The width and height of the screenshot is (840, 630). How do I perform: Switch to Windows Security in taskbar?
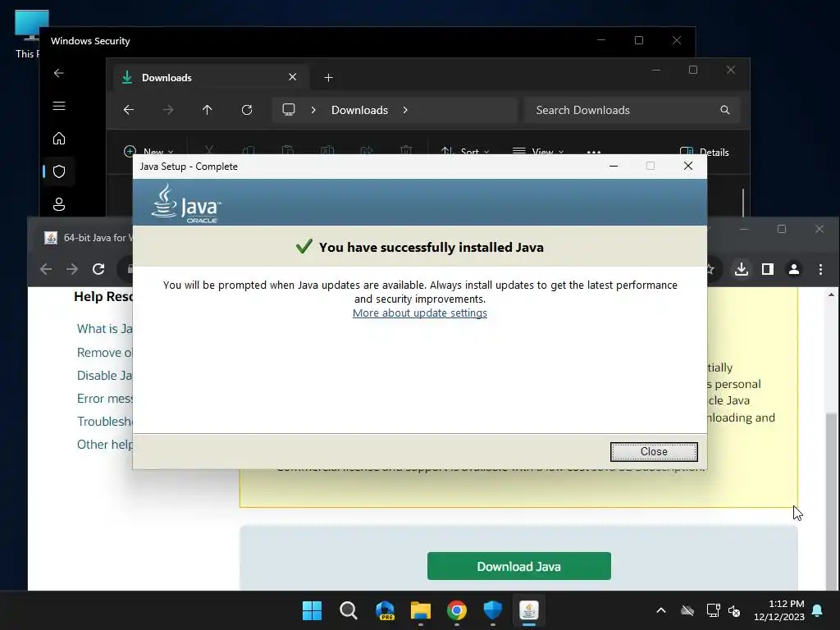click(493, 610)
